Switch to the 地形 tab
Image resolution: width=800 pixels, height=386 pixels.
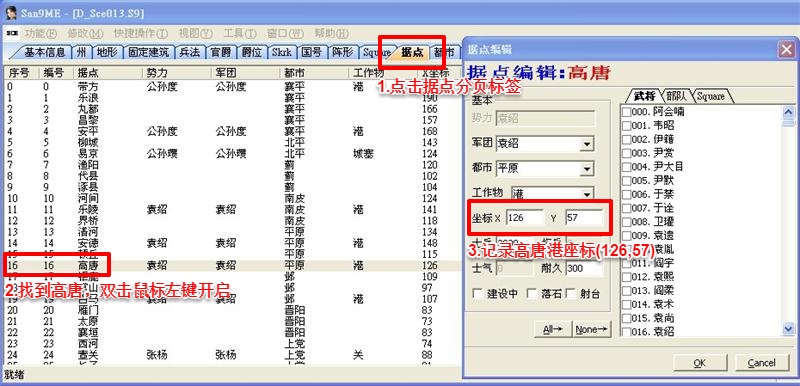pos(107,52)
